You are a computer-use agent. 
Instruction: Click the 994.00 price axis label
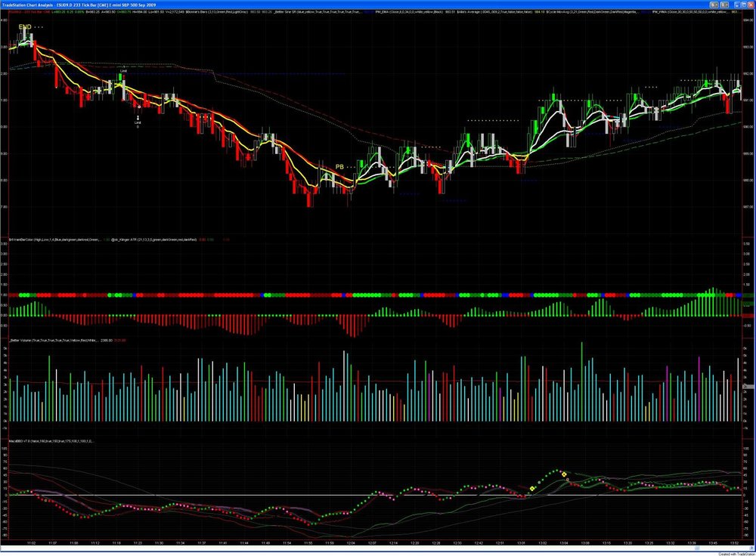coord(748,20)
